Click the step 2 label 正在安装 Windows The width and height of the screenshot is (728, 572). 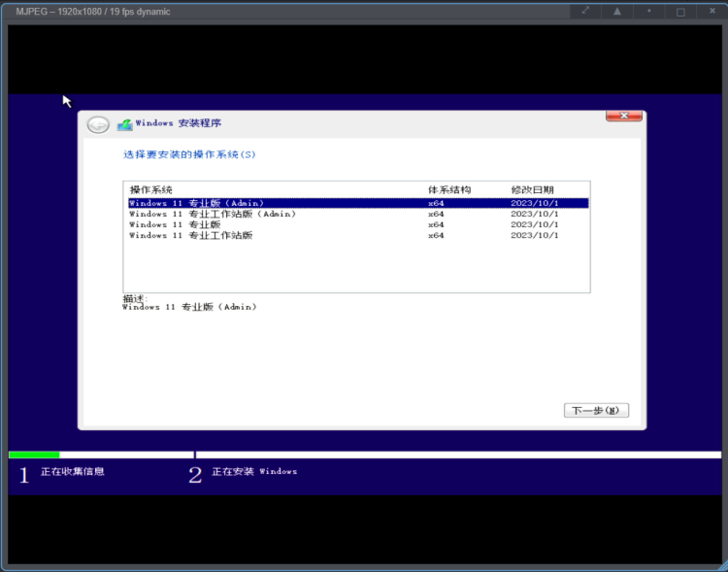254,471
